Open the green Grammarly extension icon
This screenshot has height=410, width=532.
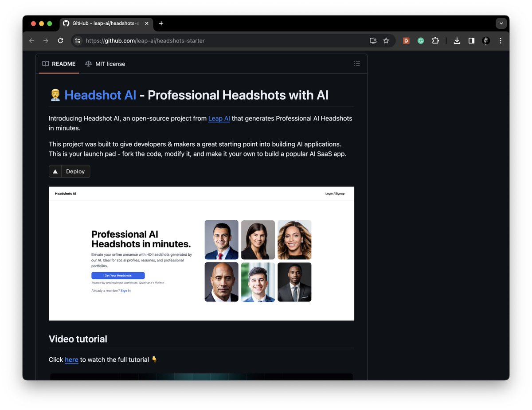coord(421,41)
